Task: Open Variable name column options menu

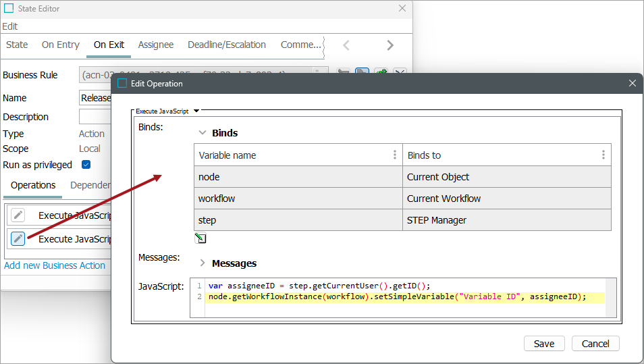Action: click(x=395, y=155)
